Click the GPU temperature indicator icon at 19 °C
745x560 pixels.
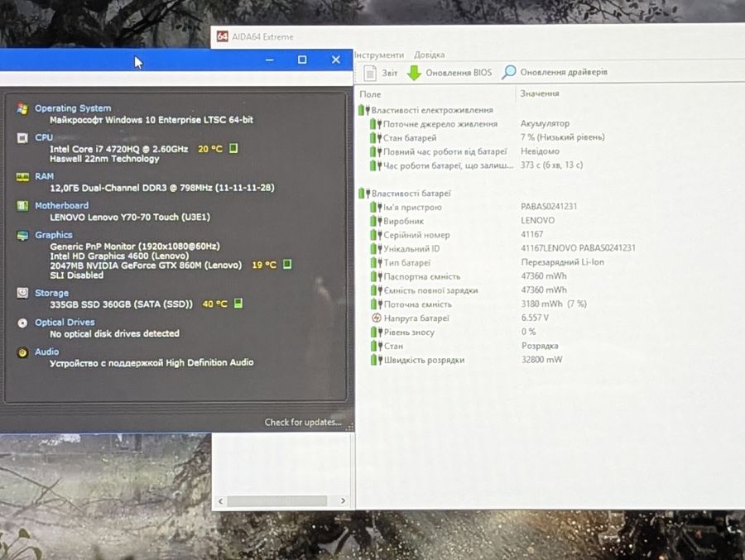click(287, 264)
